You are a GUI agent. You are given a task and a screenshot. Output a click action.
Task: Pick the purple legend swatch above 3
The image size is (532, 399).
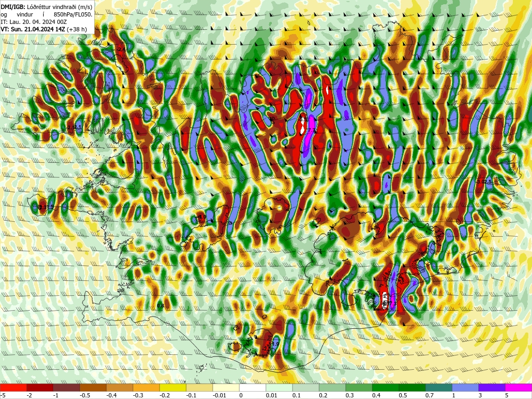click(x=492, y=388)
